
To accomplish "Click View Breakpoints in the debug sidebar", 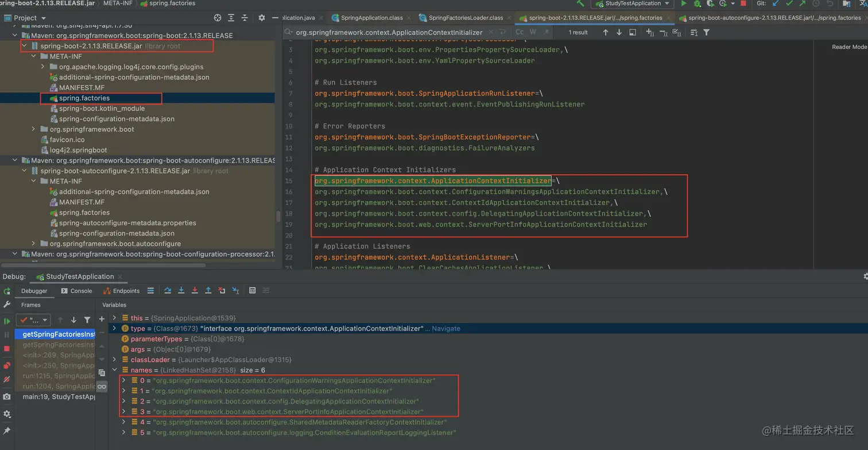I will [x=7, y=365].
